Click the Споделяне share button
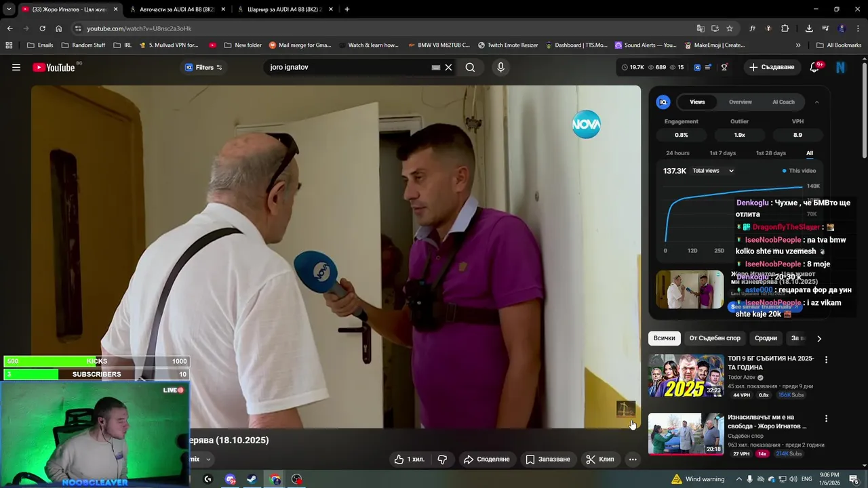Viewport: 868px width, 488px height. (x=486, y=459)
